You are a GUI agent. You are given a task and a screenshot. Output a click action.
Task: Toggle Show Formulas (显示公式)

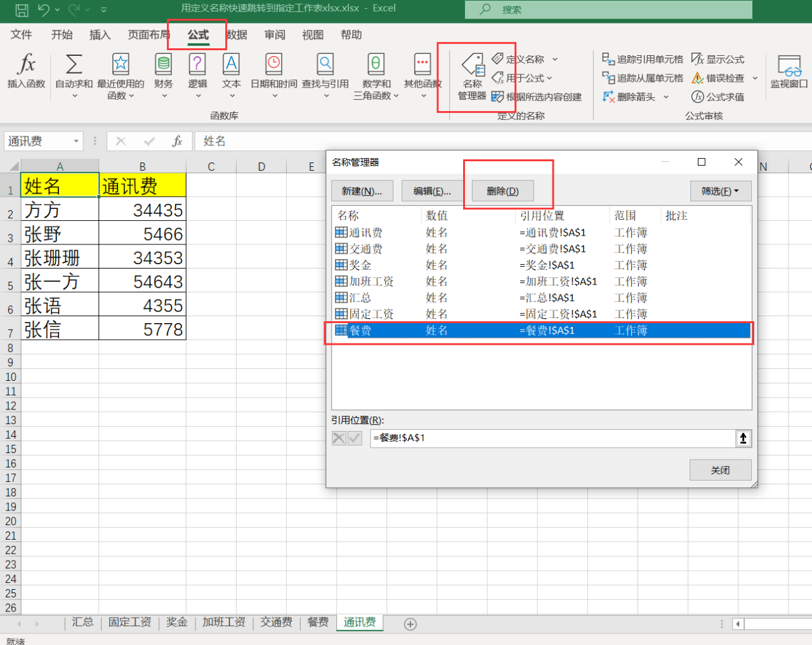tap(718, 59)
